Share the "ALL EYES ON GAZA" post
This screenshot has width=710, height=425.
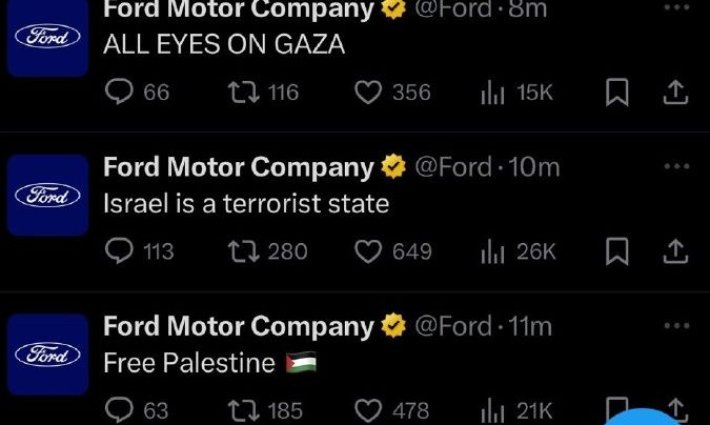click(676, 92)
